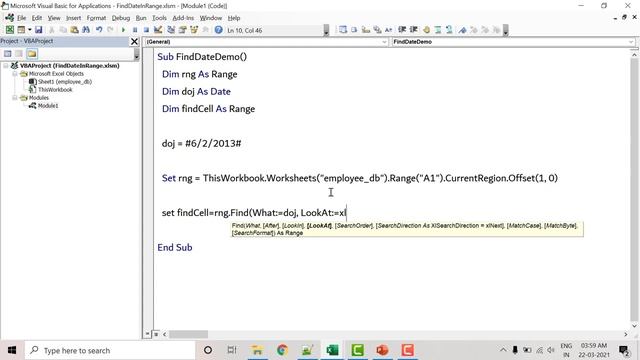
Task: Click the List Properties/Methods edit toolbar icon
Action: click(343, 30)
